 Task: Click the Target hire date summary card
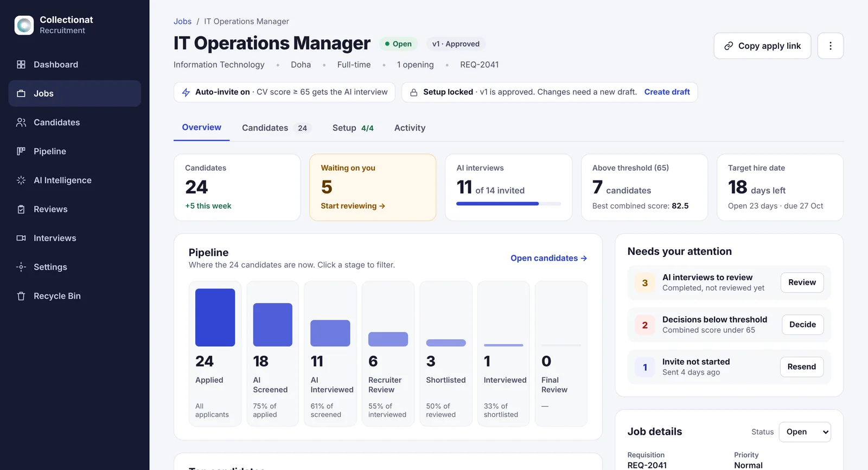[x=780, y=188]
